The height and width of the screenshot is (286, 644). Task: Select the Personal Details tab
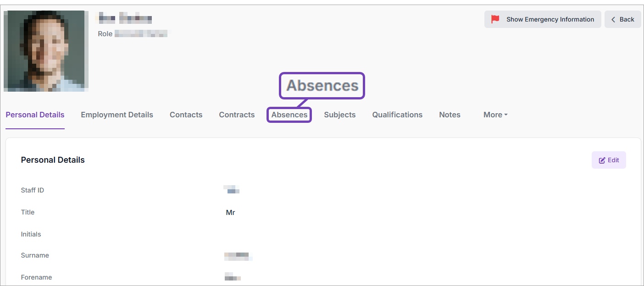[35, 115]
